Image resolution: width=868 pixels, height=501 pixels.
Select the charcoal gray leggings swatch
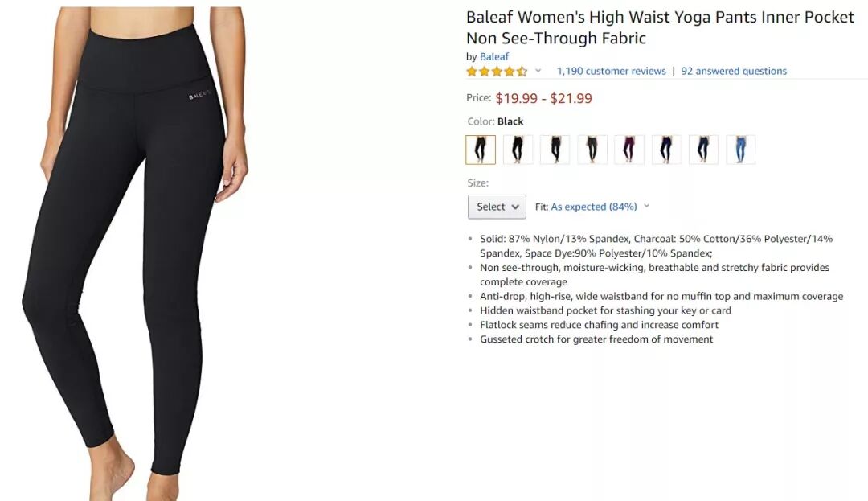[x=592, y=150]
